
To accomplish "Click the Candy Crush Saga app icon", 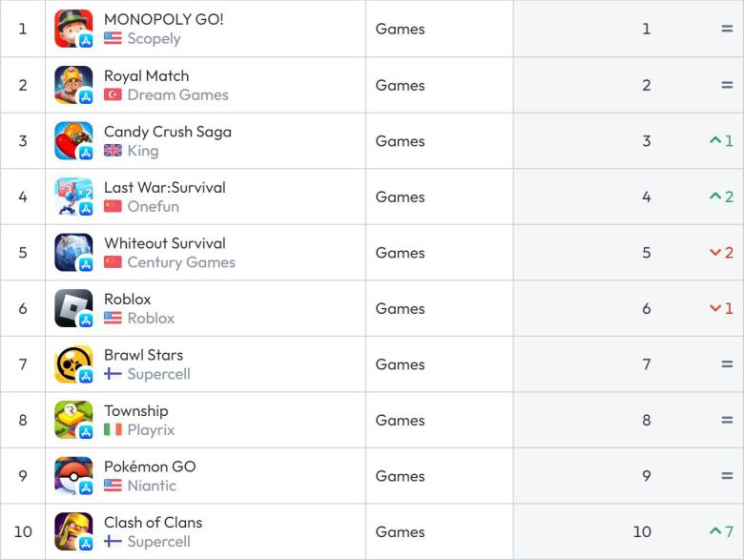I will [x=73, y=140].
